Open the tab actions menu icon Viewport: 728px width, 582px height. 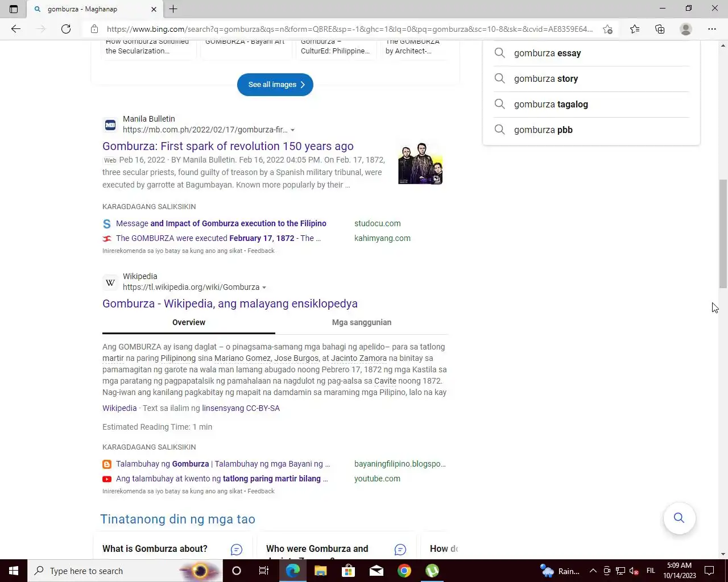pyautogui.click(x=14, y=9)
